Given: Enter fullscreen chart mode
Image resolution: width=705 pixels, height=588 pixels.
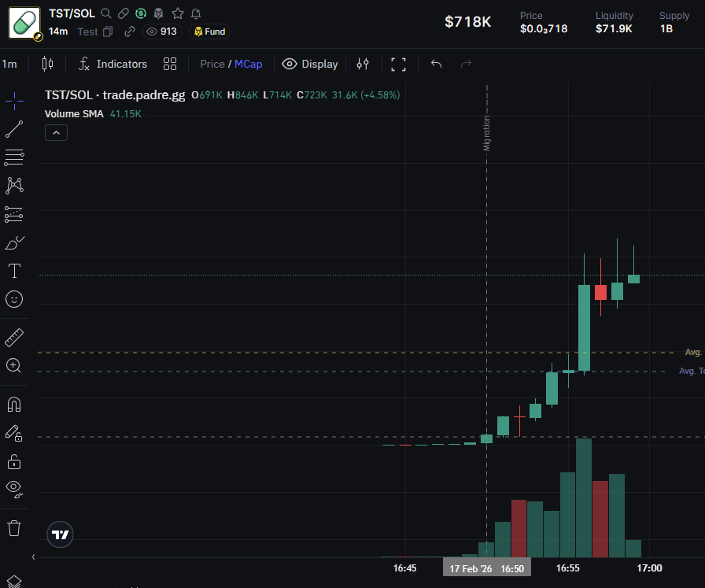Looking at the screenshot, I should point(398,64).
